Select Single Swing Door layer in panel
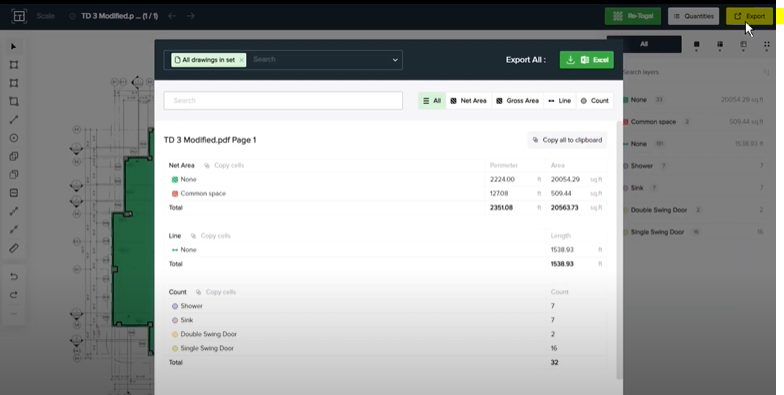The width and height of the screenshot is (784, 395). point(693,232)
